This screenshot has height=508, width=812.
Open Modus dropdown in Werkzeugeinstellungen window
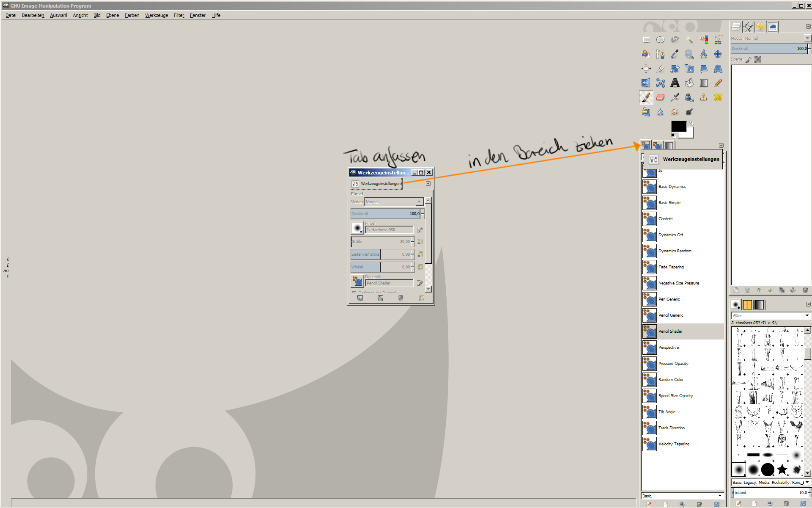click(419, 202)
